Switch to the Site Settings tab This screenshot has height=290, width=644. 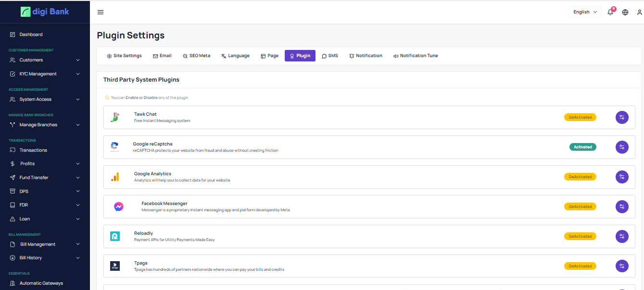pyautogui.click(x=124, y=56)
